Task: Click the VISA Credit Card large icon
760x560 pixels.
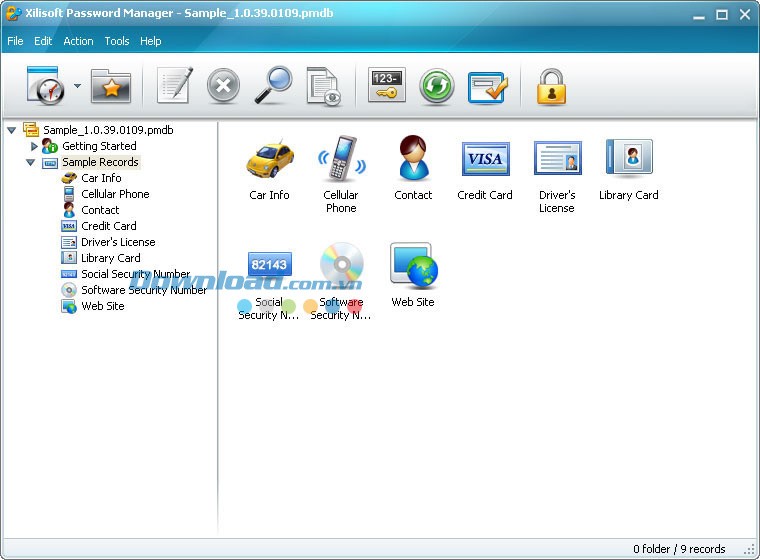Action: [486, 159]
